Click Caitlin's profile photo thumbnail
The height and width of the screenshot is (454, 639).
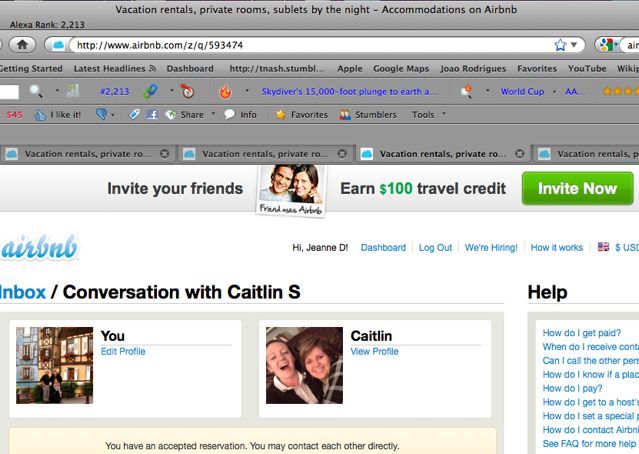(304, 366)
